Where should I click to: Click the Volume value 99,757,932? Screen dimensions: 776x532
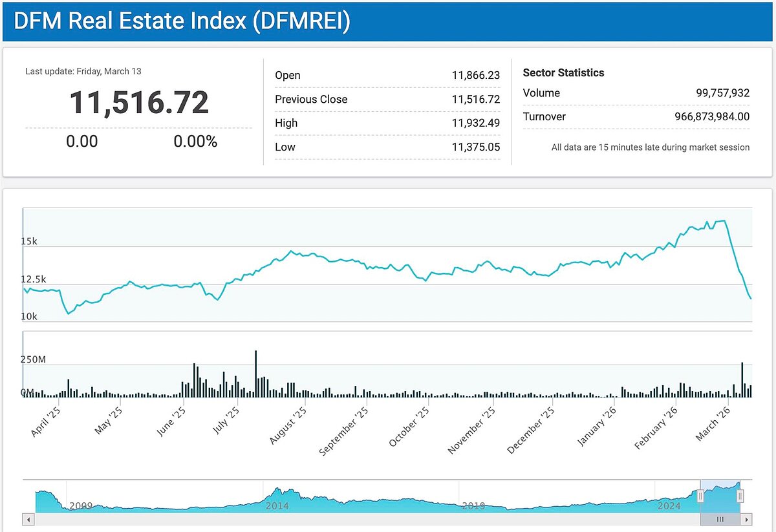pos(718,93)
